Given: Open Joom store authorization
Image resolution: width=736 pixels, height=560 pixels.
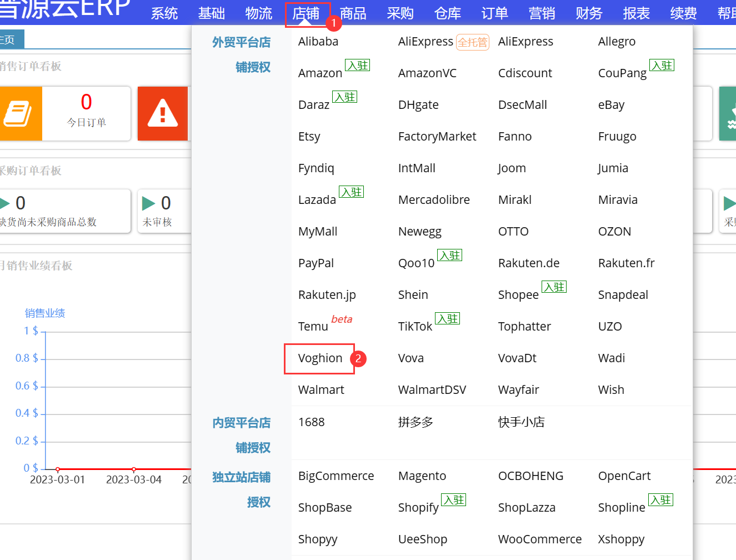Looking at the screenshot, I should (x=512, y=168).
